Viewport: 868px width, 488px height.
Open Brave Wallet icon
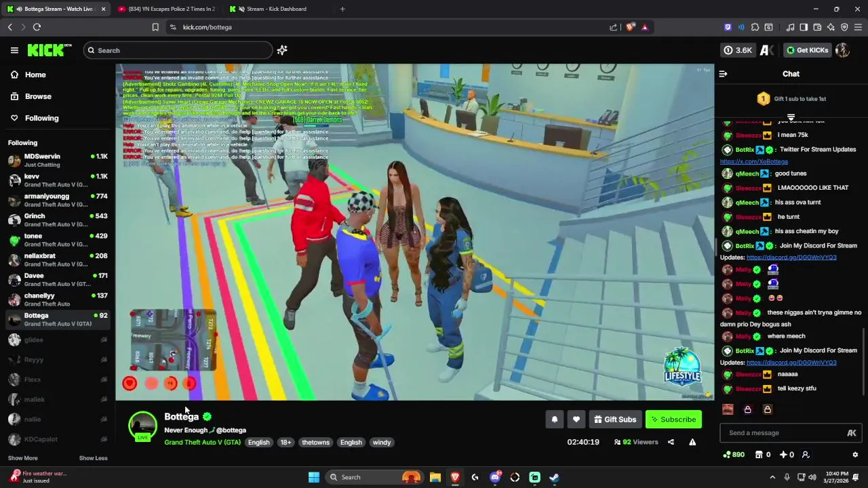(817, 27)
